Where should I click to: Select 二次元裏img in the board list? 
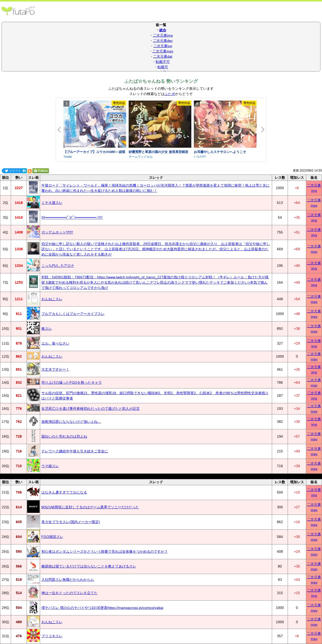click(163, 35)
